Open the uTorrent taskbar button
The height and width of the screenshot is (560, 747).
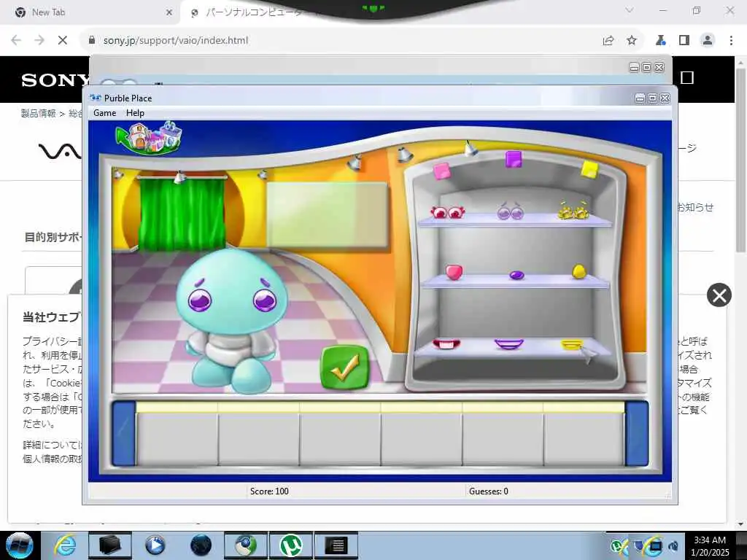(290, 545)
